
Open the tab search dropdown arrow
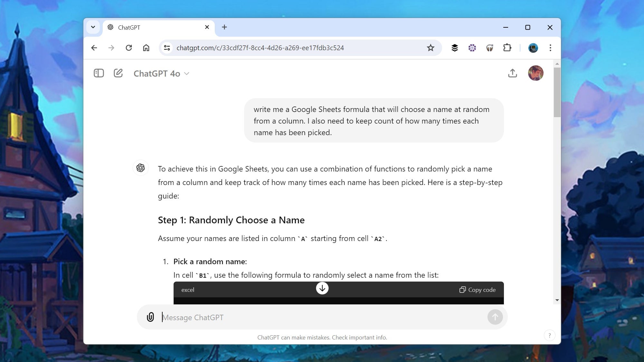[93, 27]
